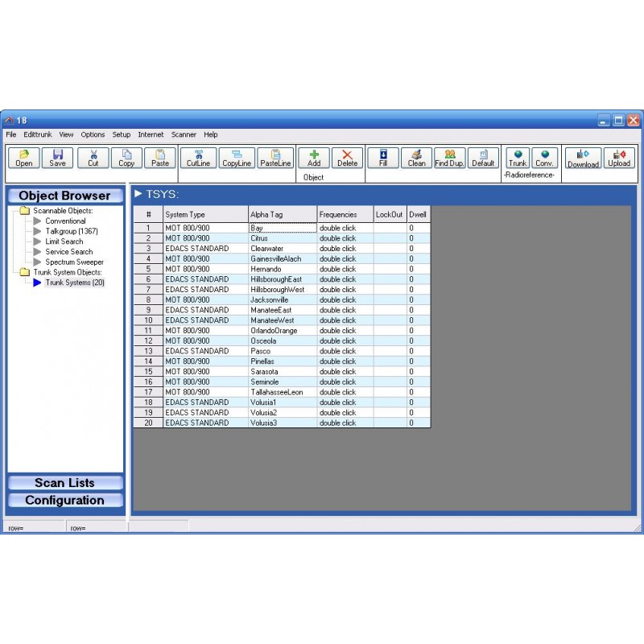
Task: Add a new object with the Add icon
Action: pyautogui.click(x=313, y=158)
